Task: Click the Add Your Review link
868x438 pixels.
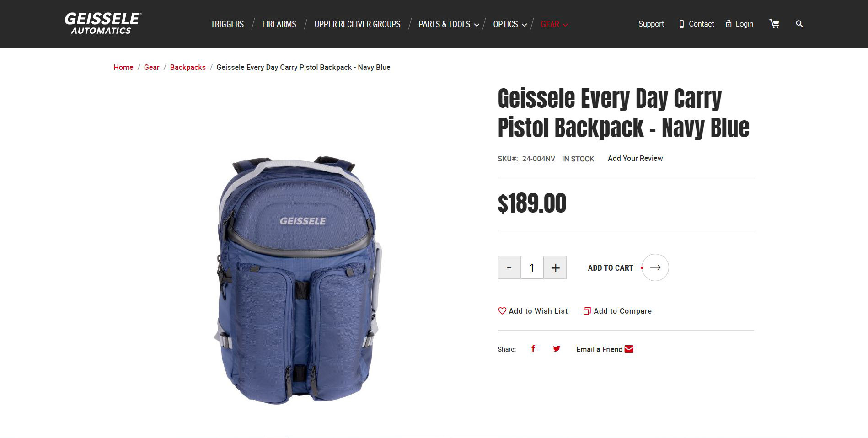Action: (635, 158)
